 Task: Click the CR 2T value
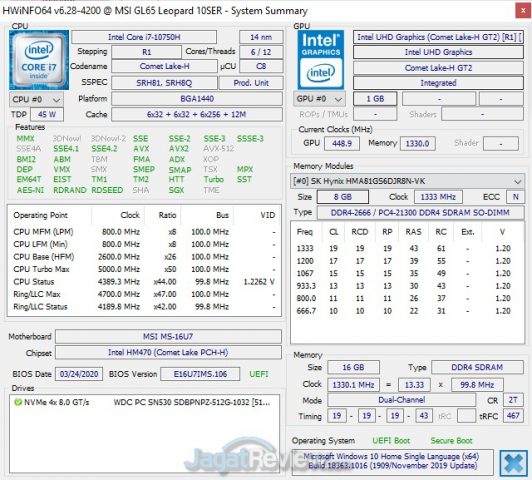coord(513,400)
